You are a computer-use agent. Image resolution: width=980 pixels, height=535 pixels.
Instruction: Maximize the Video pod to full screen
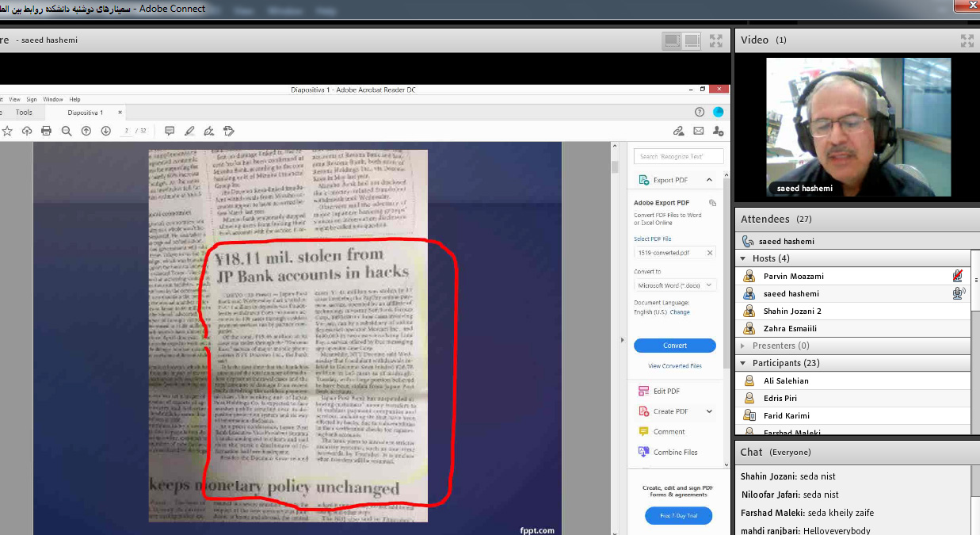click(x=967, y=40)
